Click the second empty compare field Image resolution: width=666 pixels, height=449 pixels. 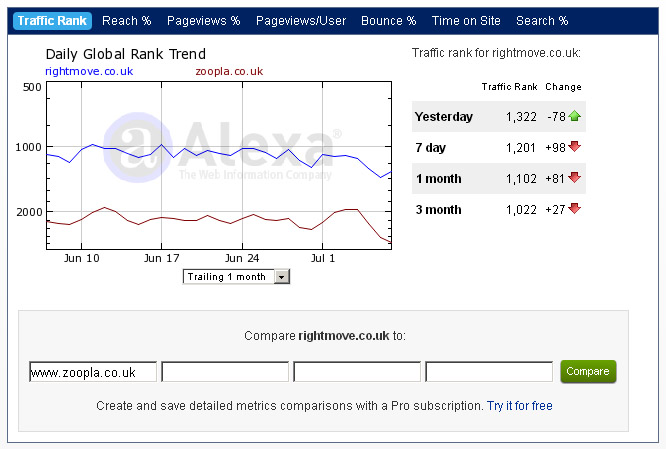point(225,372)
